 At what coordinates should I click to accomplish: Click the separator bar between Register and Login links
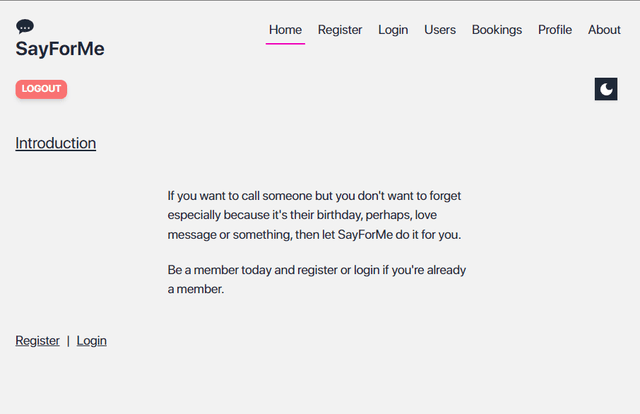pos(68,341)
